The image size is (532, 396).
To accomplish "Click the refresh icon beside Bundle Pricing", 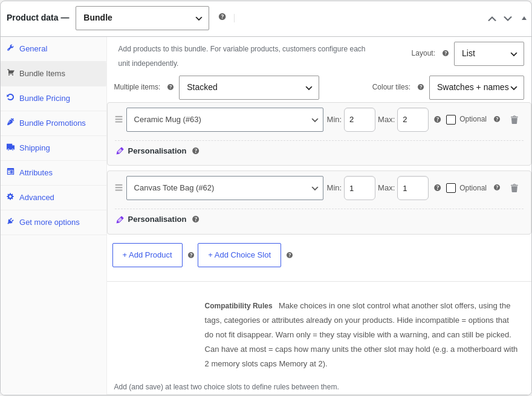I will pyautogui.click(x=10, y=97).
